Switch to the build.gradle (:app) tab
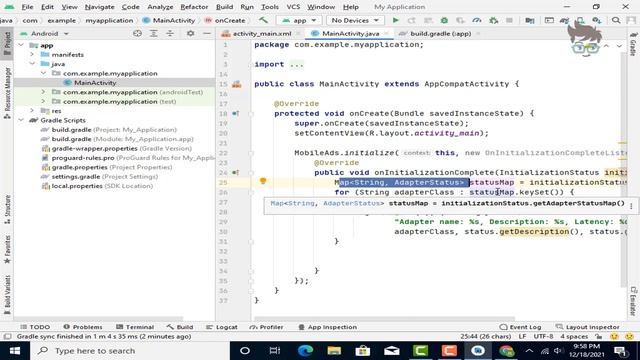 440,34
